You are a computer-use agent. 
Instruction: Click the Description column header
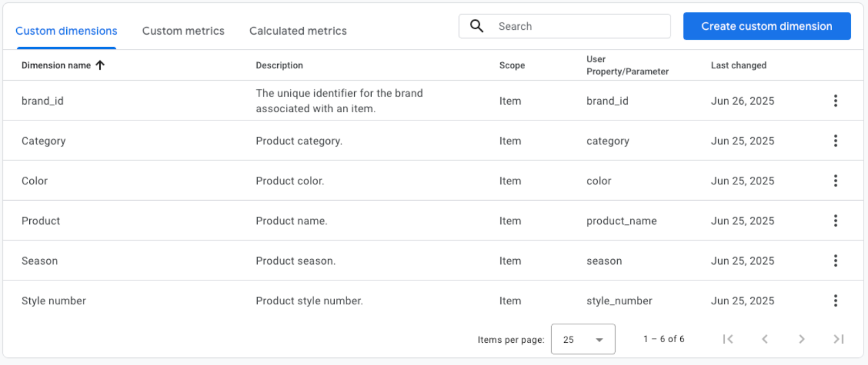[279, 65]
